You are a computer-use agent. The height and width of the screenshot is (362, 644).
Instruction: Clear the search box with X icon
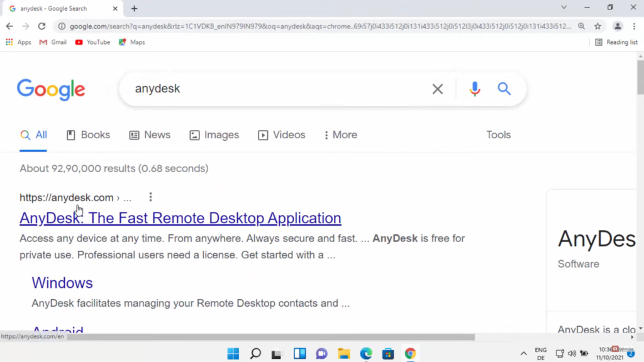[438, 89]
